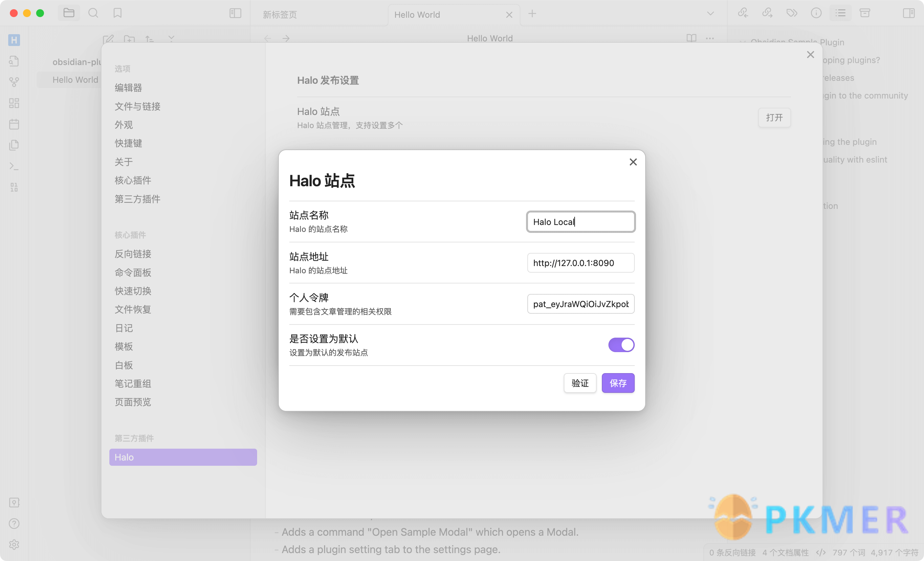924x561 pixels.
Task: Click the 797 个词 status bar entry
Action: (848, 553)
